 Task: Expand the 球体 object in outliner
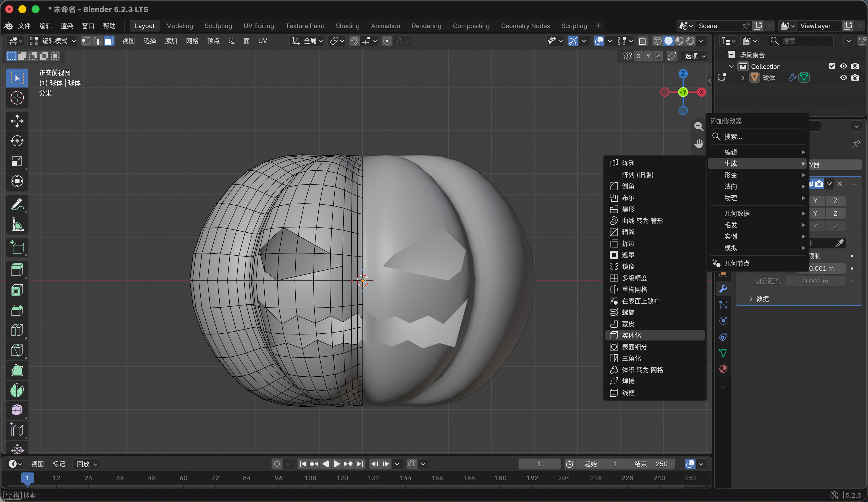[743, 78]
